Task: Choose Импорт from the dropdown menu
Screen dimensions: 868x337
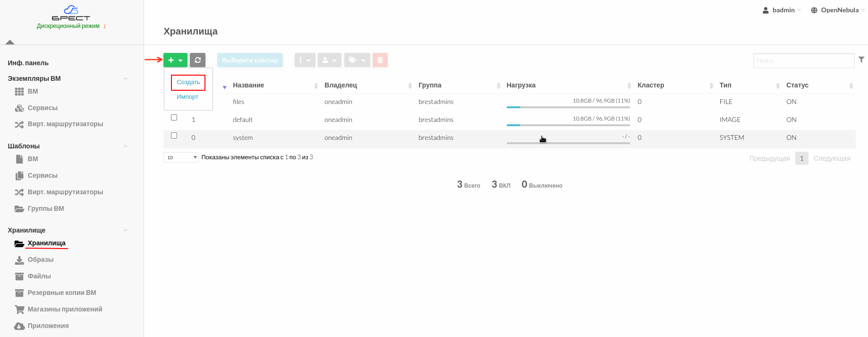Action: [x=187, y=97]
